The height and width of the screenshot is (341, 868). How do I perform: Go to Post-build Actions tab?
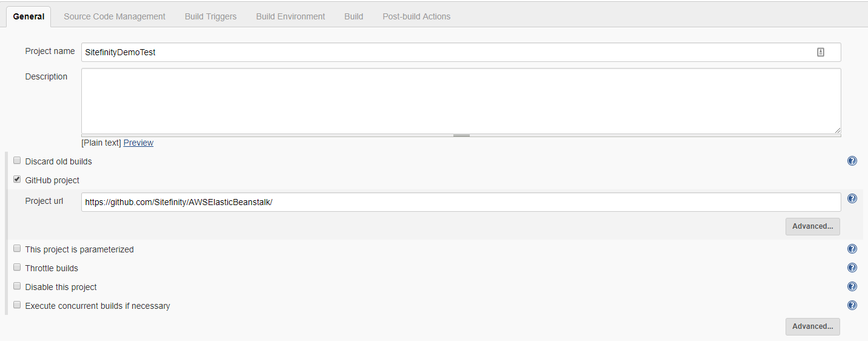click(x=416, y=16)
